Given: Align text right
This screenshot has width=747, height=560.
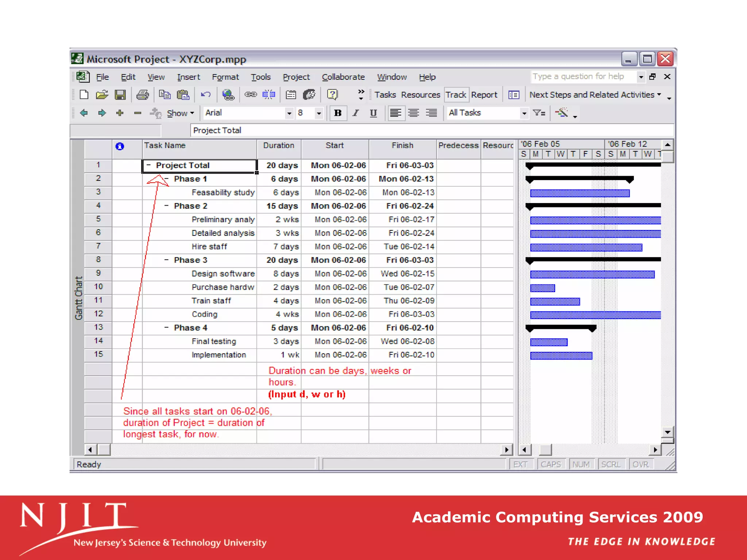Looking at the screenshot, I should [431, 113].
